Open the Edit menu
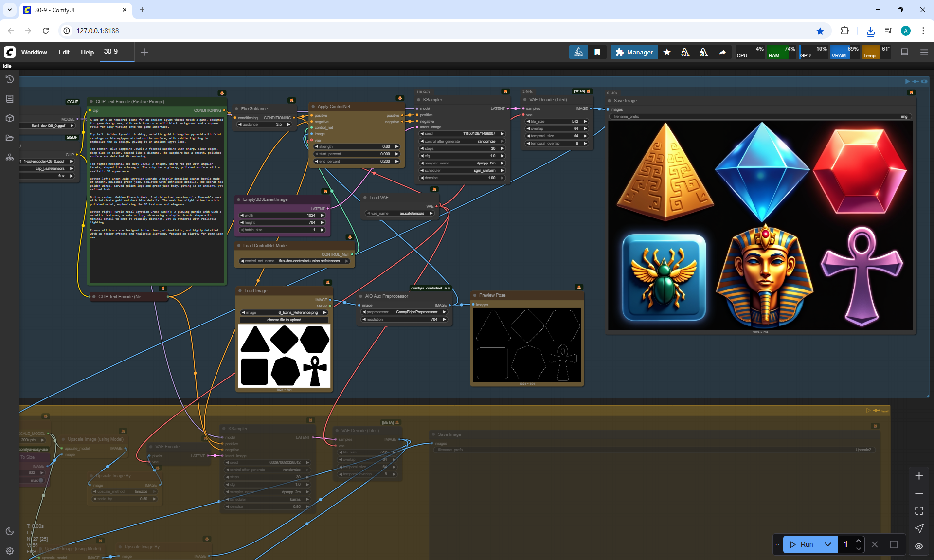This screenshot has height=560, width=934. (64, 52)
